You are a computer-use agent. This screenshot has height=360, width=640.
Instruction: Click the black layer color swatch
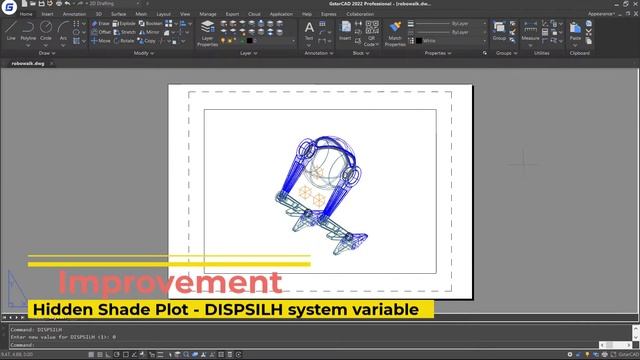(x=249, y=41)
